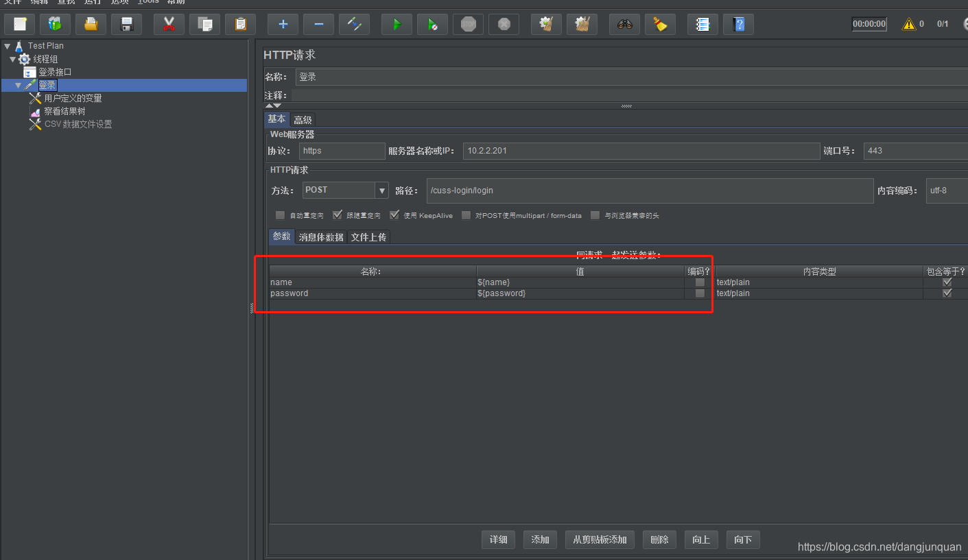Click the 从剪贴板添加 button
The height and width of the screenshot is (560, 968).
(x=600, y=539)
